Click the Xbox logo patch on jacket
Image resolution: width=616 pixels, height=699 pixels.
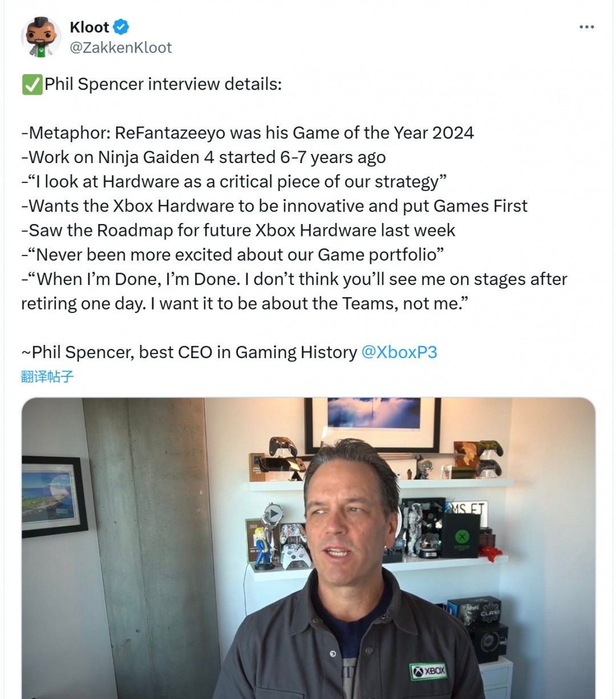(429, 670)
